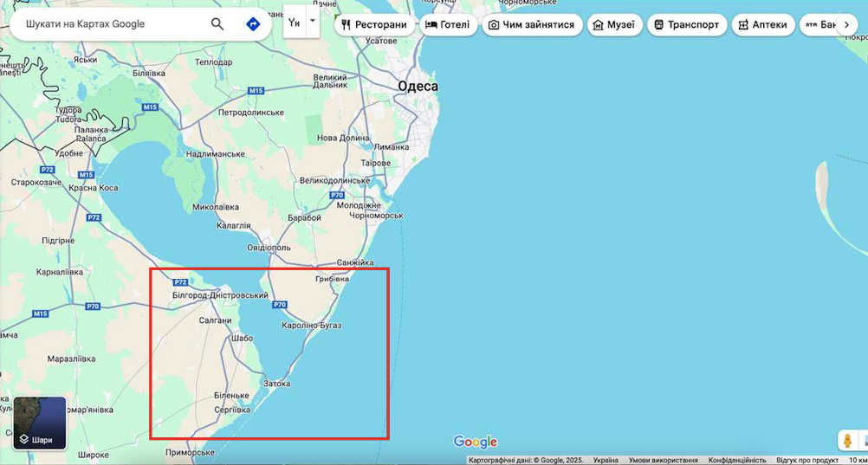This screenshot has height=465, width=868.
Task: Select the Готелі category chip
Action: pos(448,25)
